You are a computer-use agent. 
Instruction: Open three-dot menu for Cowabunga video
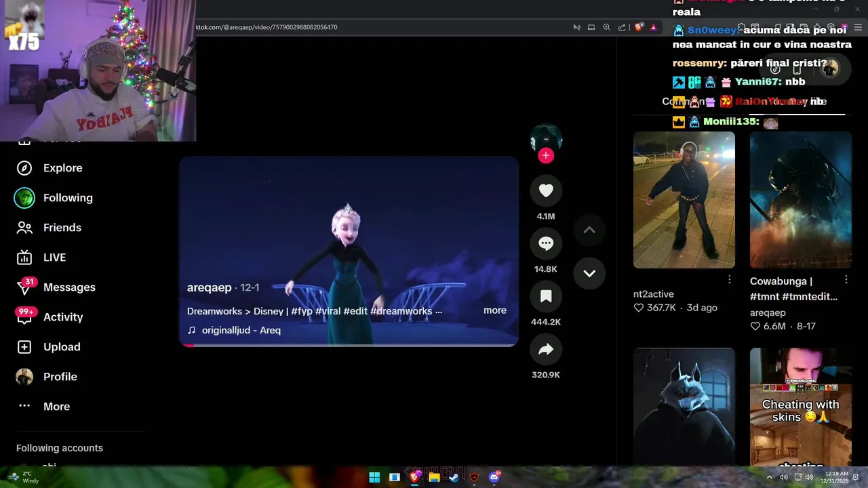coord(846,280)
